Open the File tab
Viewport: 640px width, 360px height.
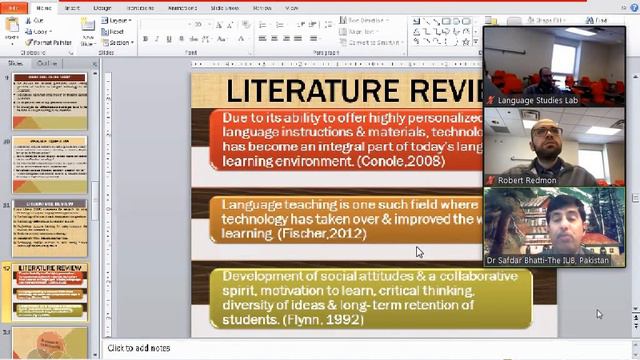pos(14,8)
